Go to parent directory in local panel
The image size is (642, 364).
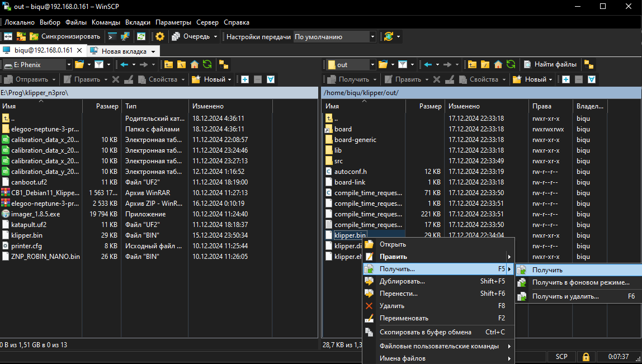(x=169, y=64)
